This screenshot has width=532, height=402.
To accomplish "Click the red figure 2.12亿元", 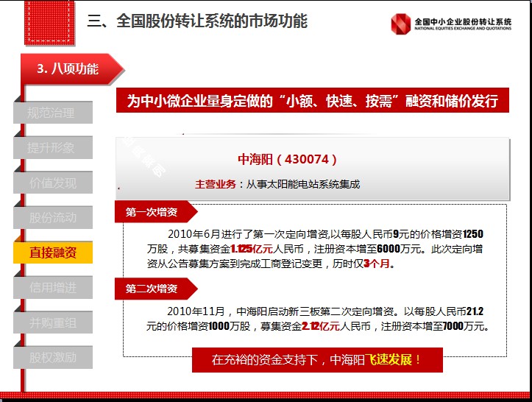I will click(x=321, y=326).
